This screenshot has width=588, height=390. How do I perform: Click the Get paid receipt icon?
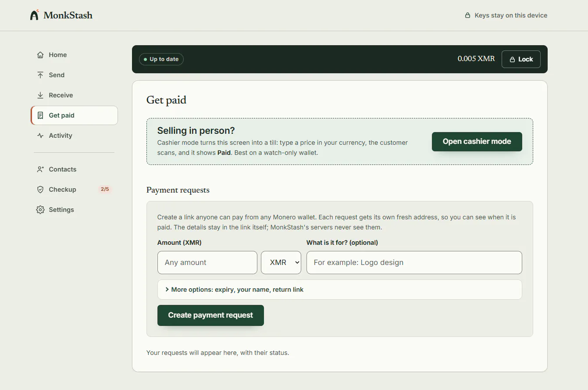click(x=40, y=115)
